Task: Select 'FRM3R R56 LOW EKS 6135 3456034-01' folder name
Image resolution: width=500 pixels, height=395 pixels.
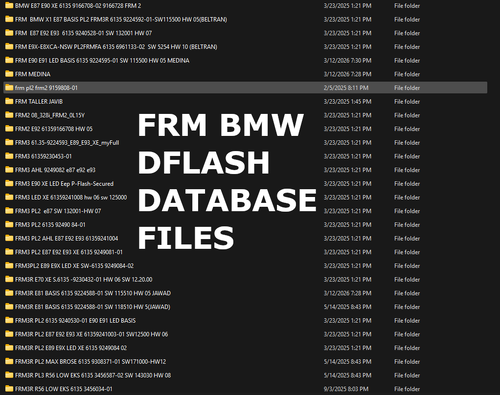Action: (x=64, y=389)
